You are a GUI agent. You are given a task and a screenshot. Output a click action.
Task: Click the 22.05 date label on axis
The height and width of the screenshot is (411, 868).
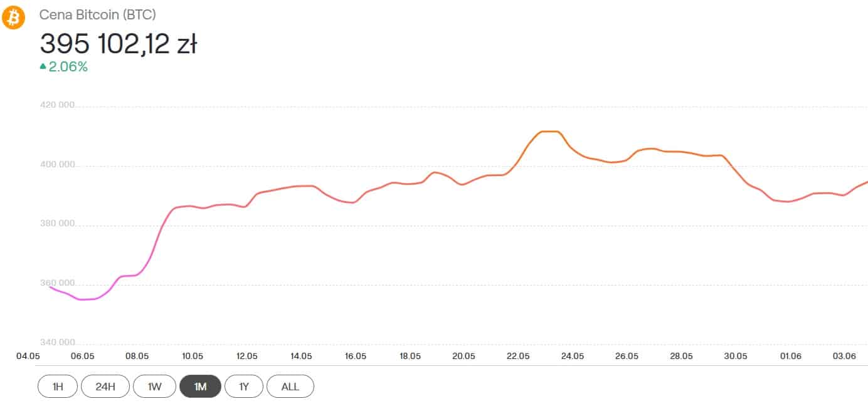[518, 356]
